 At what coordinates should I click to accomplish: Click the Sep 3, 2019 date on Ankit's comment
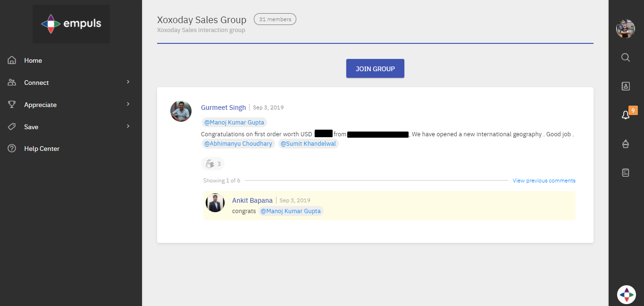point(295,200)
